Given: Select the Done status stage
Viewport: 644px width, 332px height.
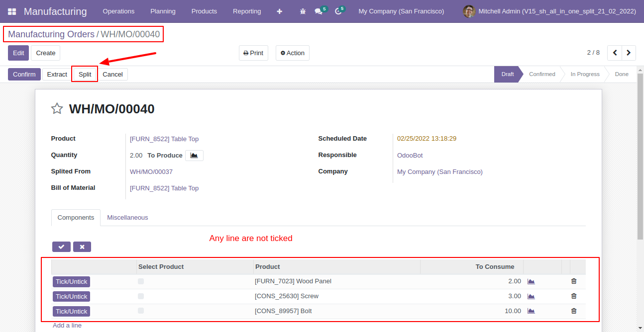Looking at the screenshot, I should (622, 74).
